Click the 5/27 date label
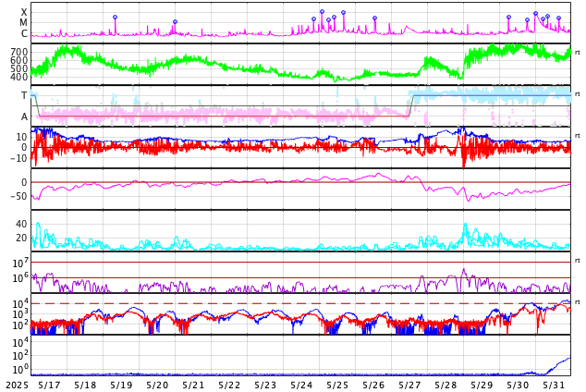The image size is (586, 392). [409, 385]
